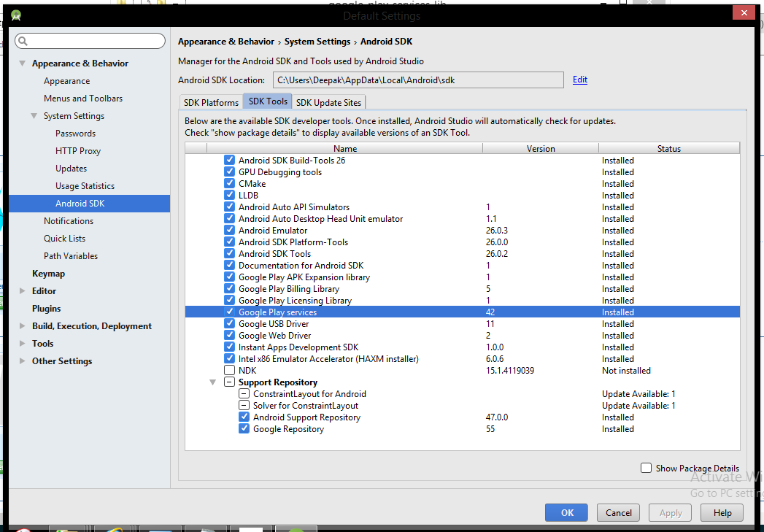Open HTTP Proxy settings
The width and height of the screenshot is (764, 532).
78,151
